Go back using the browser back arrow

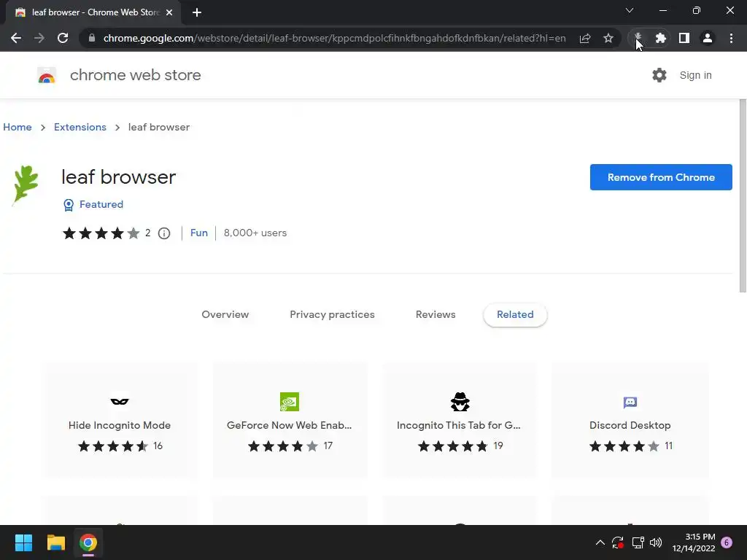[x=16, y=38]
